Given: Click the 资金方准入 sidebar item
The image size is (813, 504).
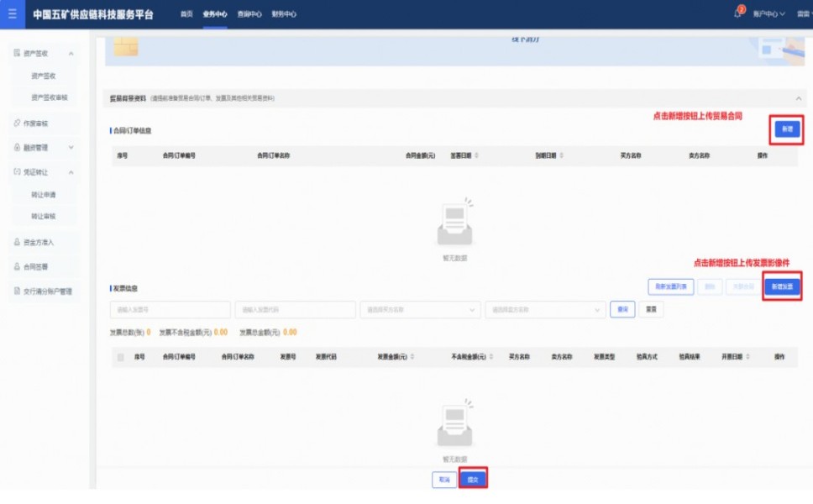Looking at the screenshot, I should tap(39, 243).
